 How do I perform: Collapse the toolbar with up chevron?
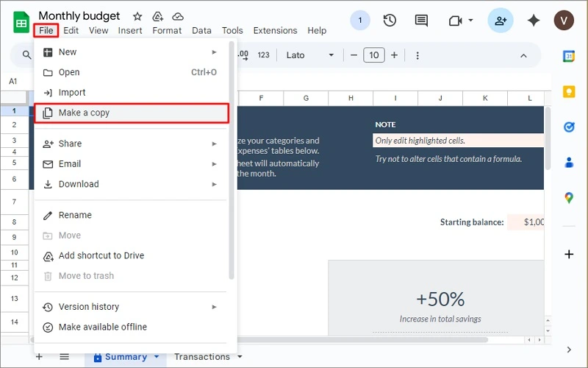click(x=523, y=56)
